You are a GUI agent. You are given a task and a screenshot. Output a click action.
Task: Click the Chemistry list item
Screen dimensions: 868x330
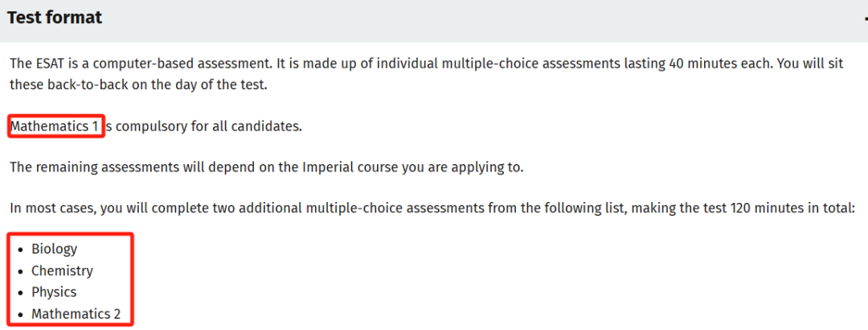pos(62,270)
